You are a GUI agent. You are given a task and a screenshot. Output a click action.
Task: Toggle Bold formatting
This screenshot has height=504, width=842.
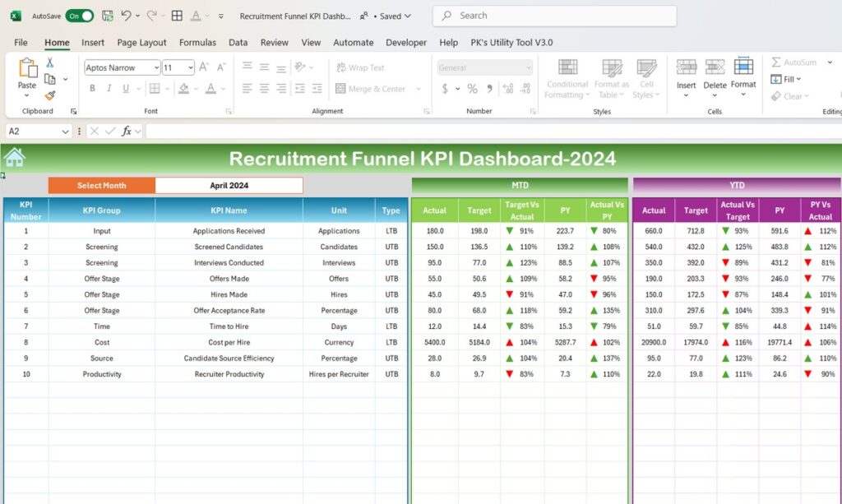pos(92,89)
